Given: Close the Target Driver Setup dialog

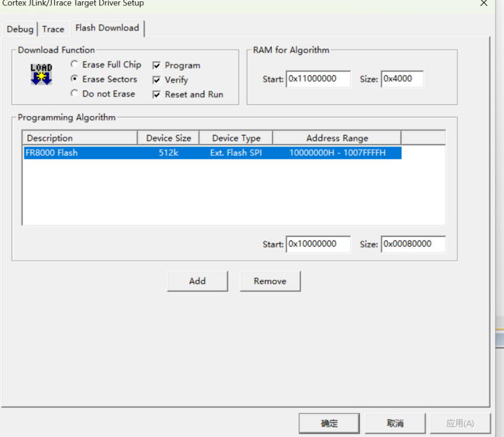Looking at the screenshot, I should 483,3.
